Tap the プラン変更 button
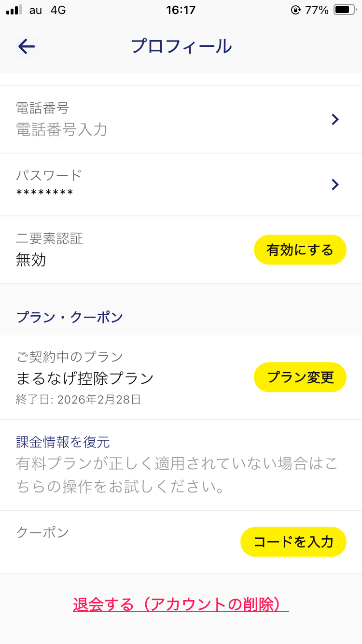Image resolution: width=362 pixels, height=644 pixels. (300, 377)
